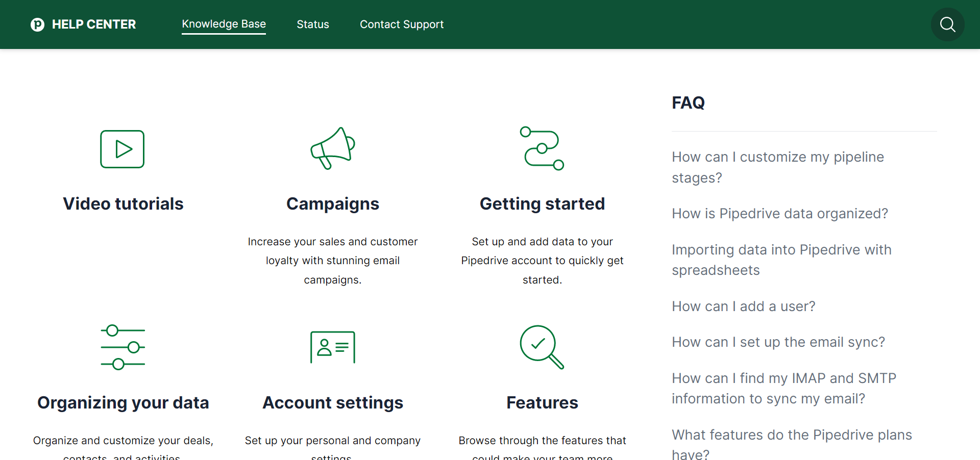Click the Pipedrive logo icon
The height and width of the screenshot is (460, 980).
click(x=37, y=24)
